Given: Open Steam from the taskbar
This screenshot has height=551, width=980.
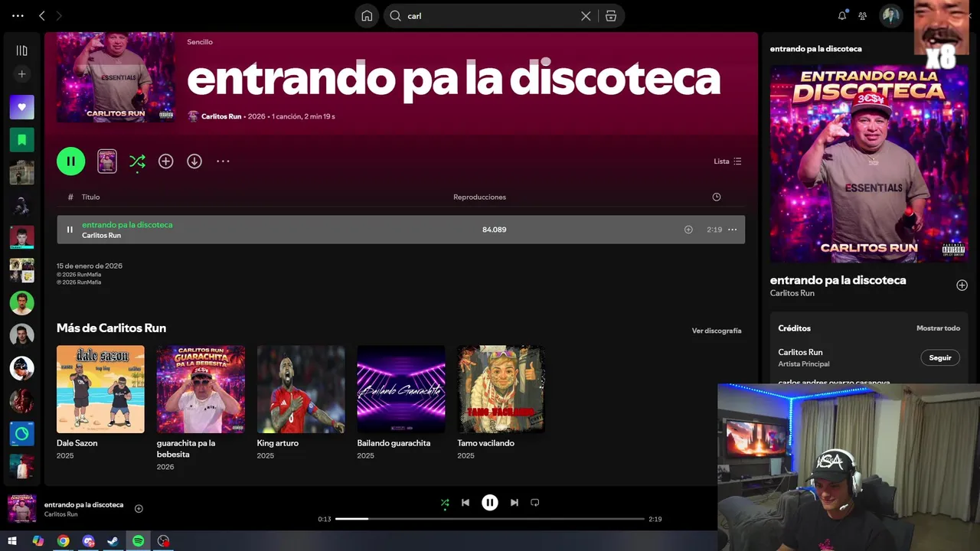Looking at the screenshot, I should tap(113, 541).
